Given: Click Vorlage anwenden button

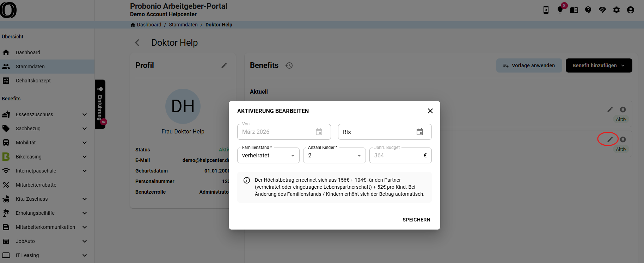Looking at the screenshot, I should [529, 65].
